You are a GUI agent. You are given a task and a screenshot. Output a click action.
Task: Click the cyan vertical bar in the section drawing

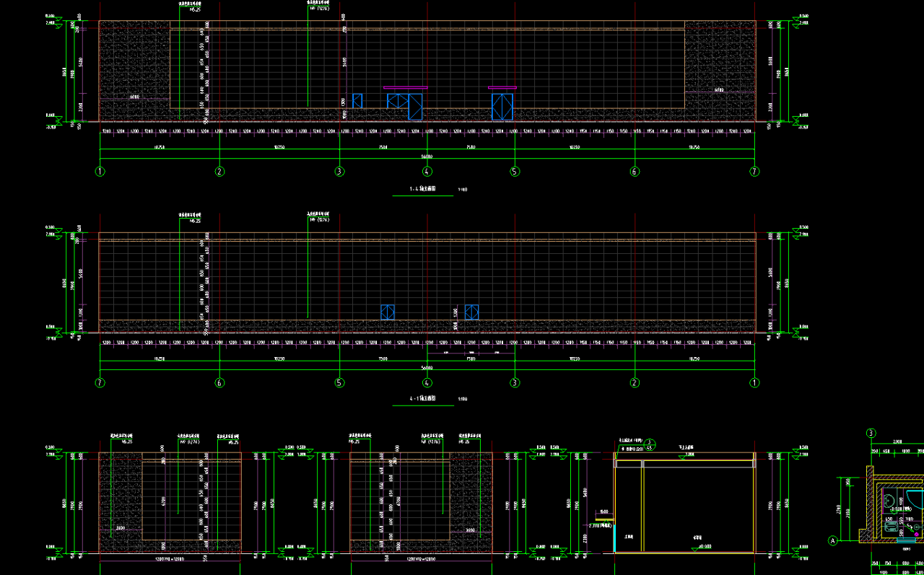pos(614,537)
